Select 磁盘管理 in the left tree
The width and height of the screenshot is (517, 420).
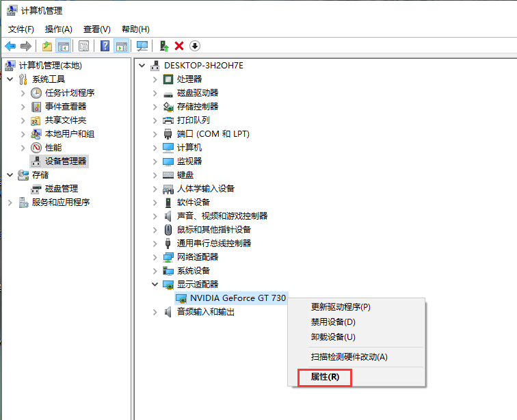point(61,188)
